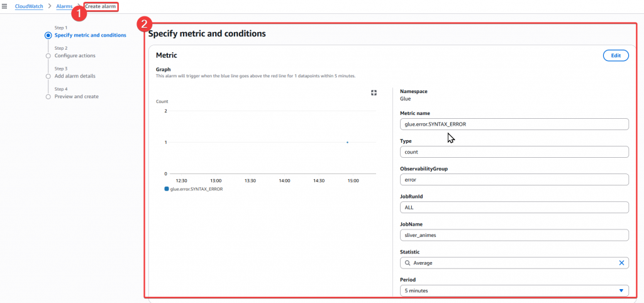644x303 pixels.
Task: Click the search icon in Statistic field
Action: [408, 263]
